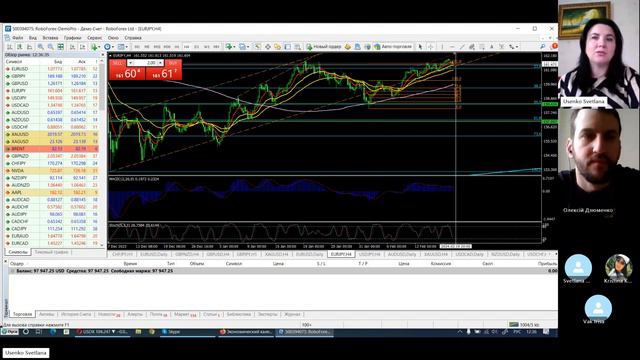Expand arrows objects dropdown in toolbar
The image size is (640, 360).
coord(517,47)
